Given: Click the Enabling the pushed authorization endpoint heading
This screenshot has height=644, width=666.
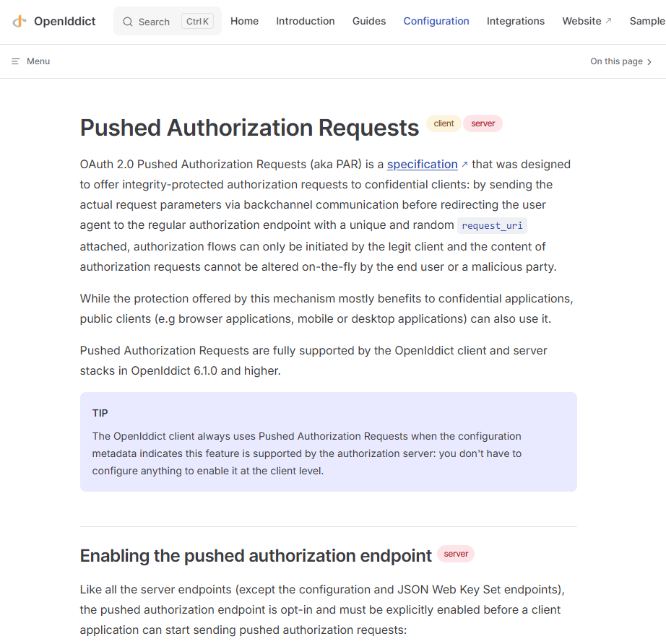Looking at the screenshot, I should point(256,556).
